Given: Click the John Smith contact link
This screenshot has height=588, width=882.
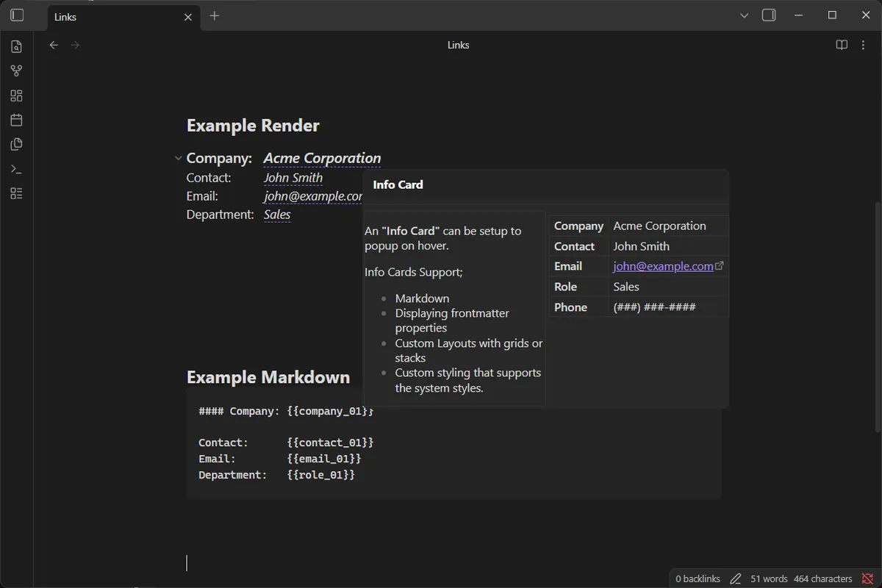Looking at the screenshot, I should 293,178.
